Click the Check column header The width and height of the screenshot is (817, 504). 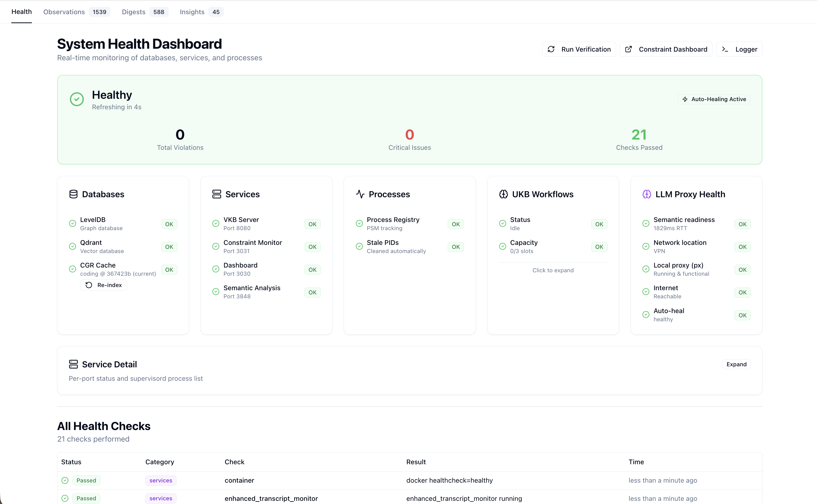click(x=234, y=462)
